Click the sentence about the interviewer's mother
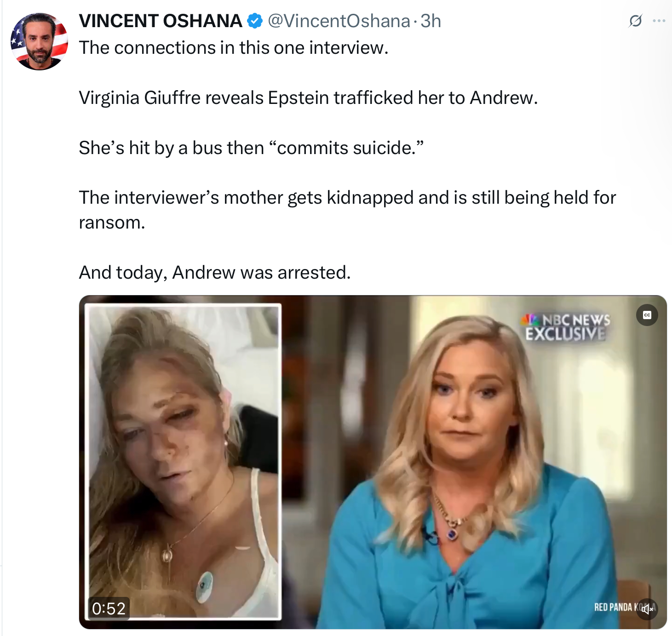Viewport: 672px width, 636px height. pos(347,198)
